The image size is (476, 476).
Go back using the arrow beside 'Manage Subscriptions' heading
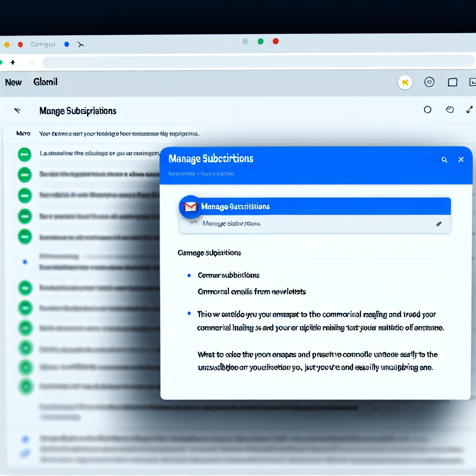pyautogui.click(x=17, y=111)
